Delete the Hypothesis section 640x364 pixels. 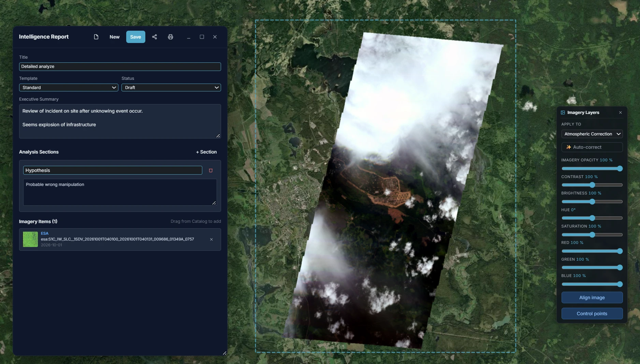tap(211, 171)
